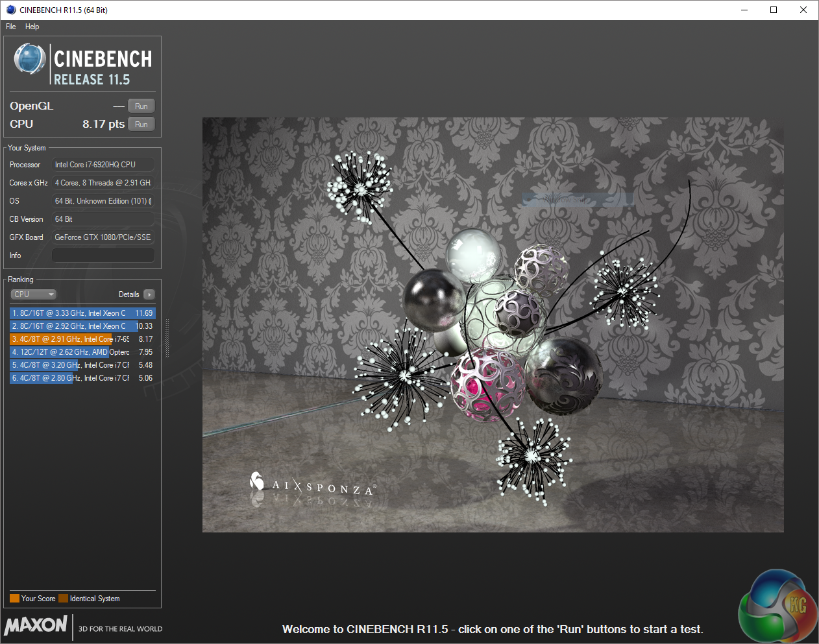Image resolution: width=819 pixels, height=644 pixels.
Task: Click the Cinebench globe logo icon
Action: [x=29, y=60]
